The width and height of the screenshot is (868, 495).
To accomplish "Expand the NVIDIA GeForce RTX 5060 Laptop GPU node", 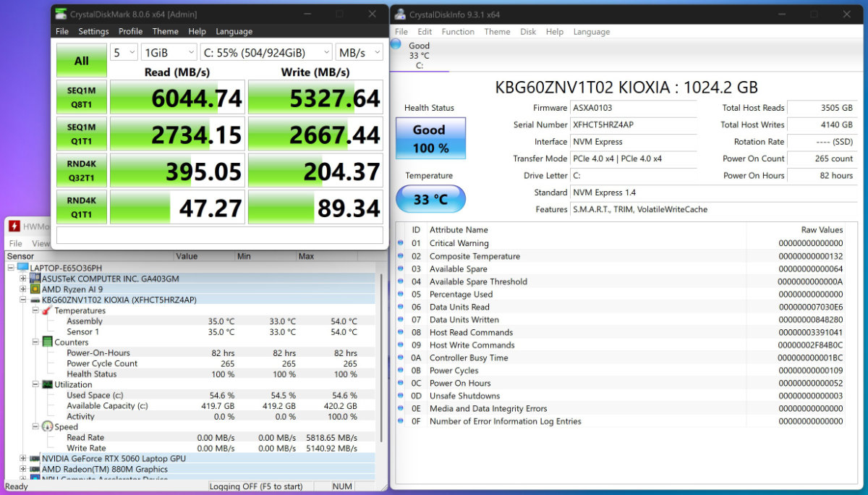I will 22,459.
